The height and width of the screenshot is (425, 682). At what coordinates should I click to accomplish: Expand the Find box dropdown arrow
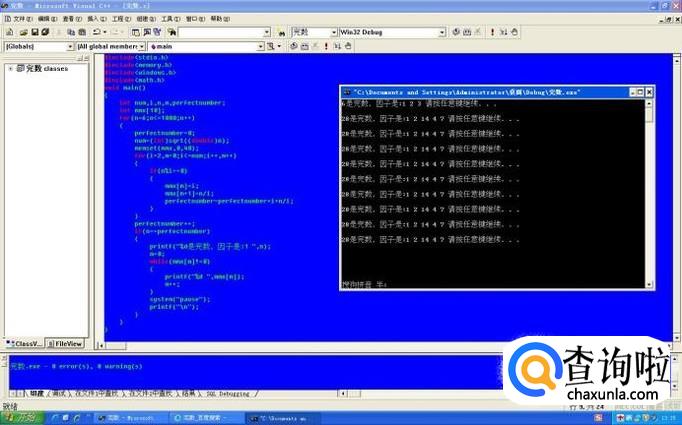[x=267, y=33]
